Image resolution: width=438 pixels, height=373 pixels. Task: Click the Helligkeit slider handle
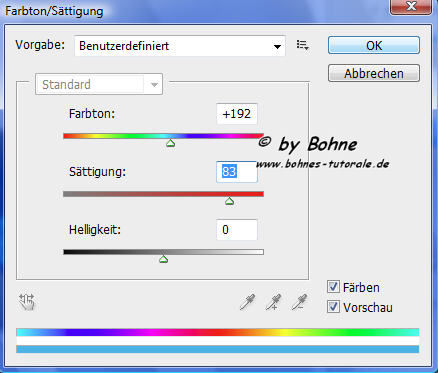(x=163, y=259)
